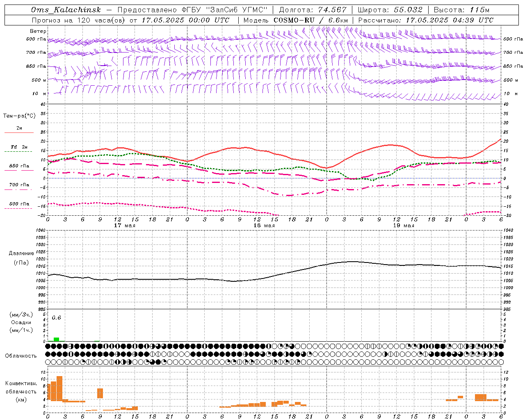525x420 pixels.
Task: Click the Облачность row label
Action: [21, 356]
